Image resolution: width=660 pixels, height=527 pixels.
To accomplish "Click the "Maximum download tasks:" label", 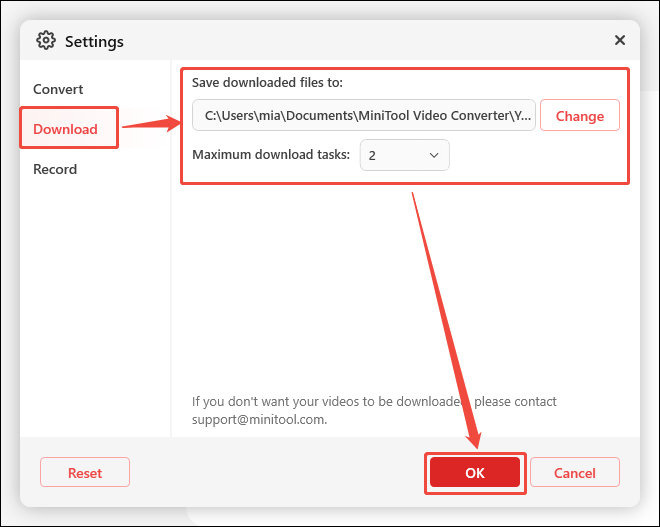I will [271, 155].
